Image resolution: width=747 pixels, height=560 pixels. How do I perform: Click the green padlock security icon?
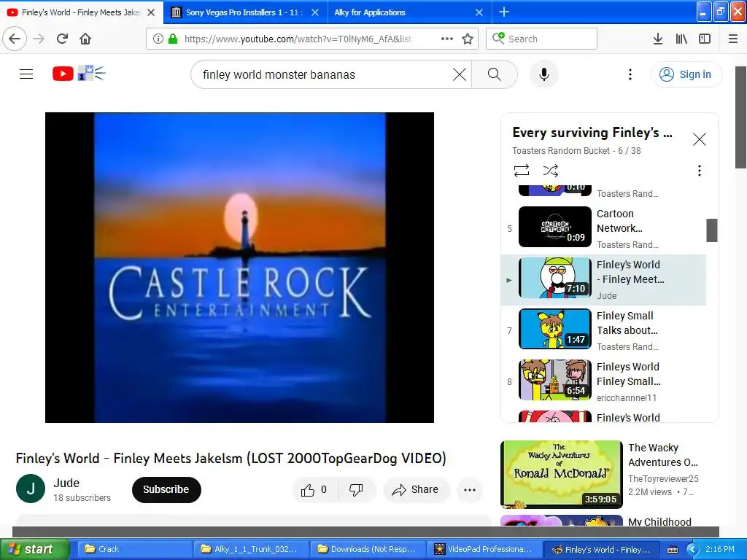[172, 39]
